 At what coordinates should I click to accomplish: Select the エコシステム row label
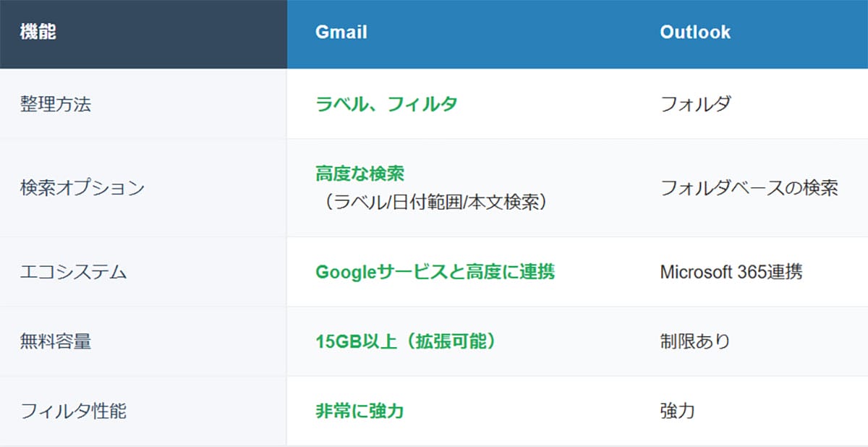click(74, 272)
